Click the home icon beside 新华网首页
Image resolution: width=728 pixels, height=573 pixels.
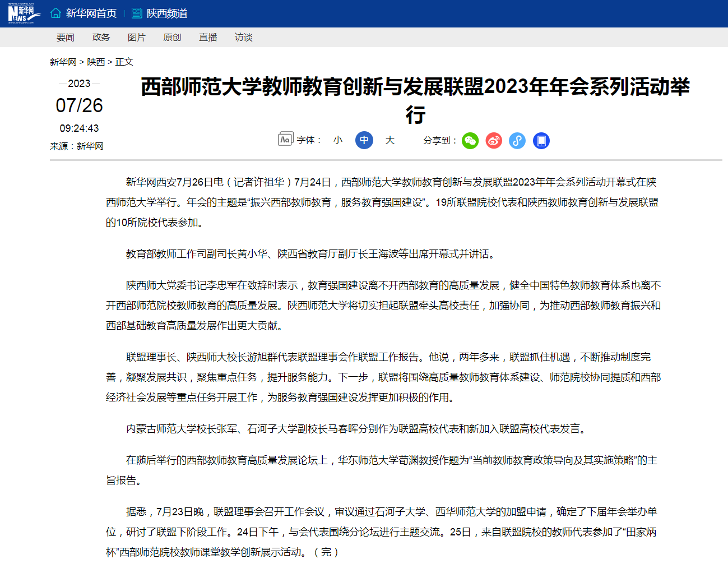click(55, 13)
